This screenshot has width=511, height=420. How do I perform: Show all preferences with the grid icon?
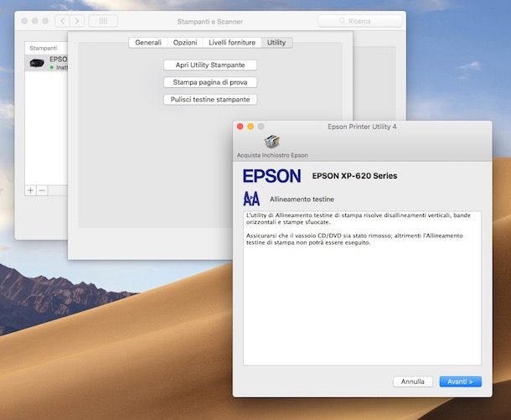(103, 21)
